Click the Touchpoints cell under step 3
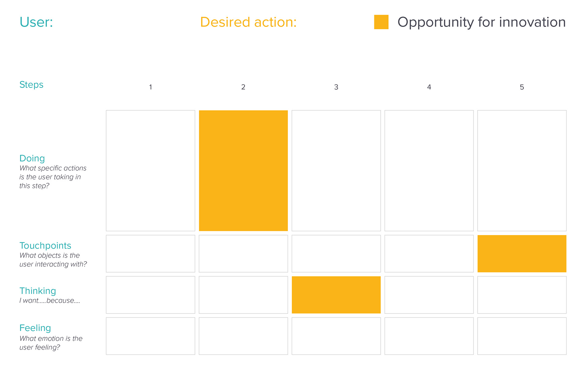 click(x=336, y=254)
